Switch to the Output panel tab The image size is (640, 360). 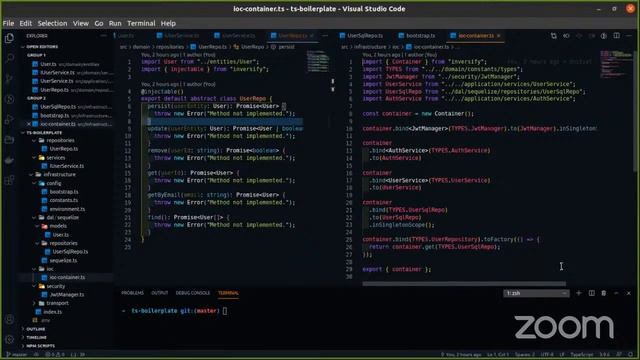pyautogui.click(x=160, y=293)
